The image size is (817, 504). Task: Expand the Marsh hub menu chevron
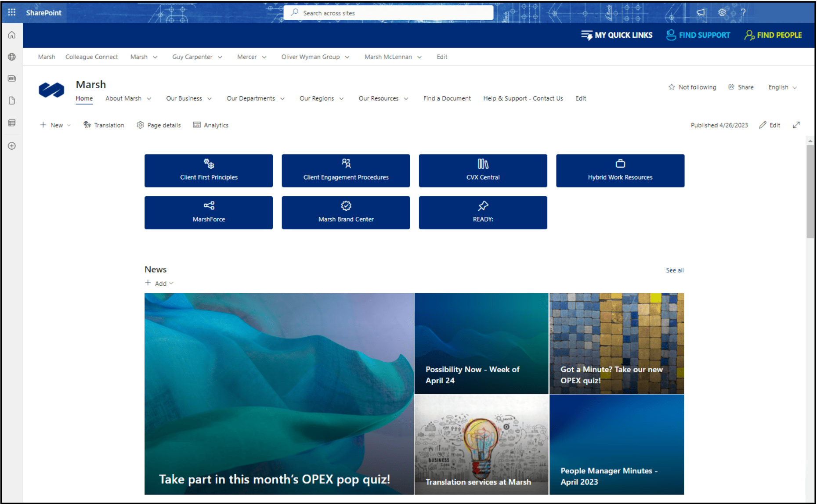coord(155,57)
